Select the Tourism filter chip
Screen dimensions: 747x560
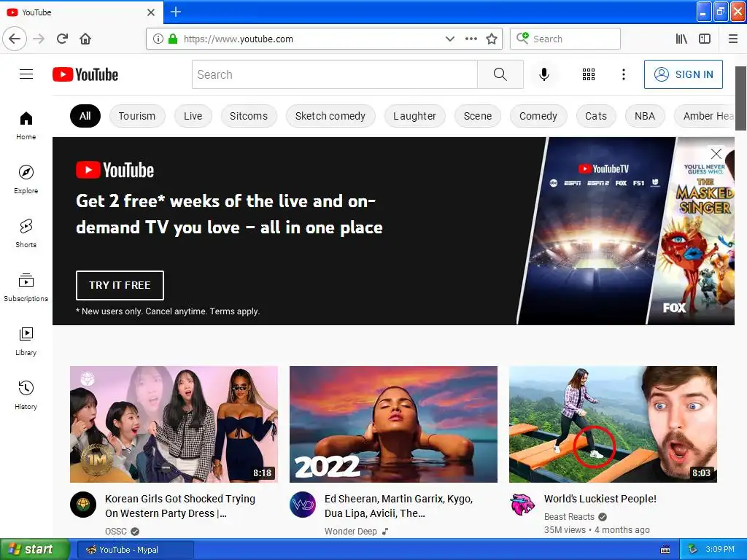(x=136, y=116)
